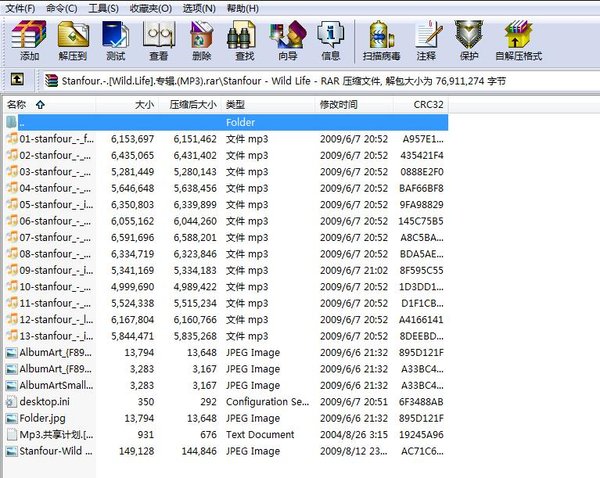Open the 查看 (View) tool
The width and height of the screenshot is (600, 478).
pos(159,35)
